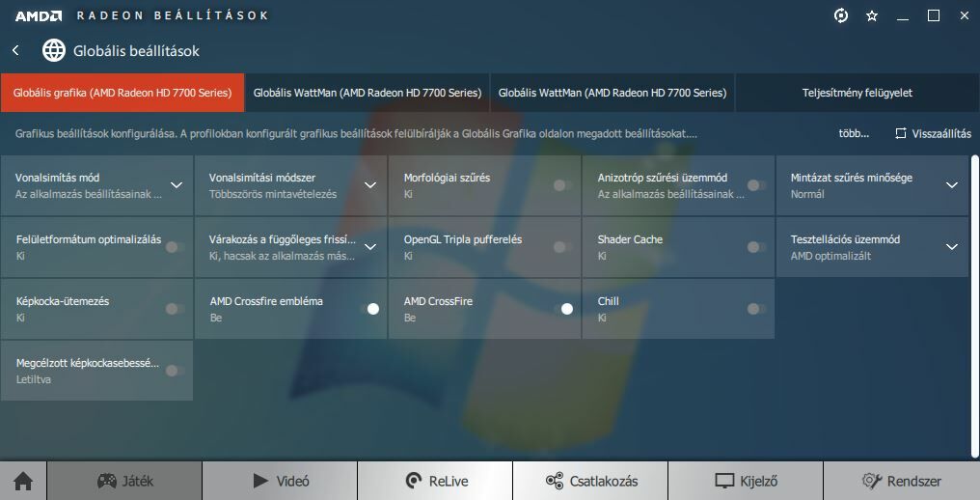Screen dimensions: 980x500
Task: Click the gamepad icon in Játék
Action: [107, 481]
